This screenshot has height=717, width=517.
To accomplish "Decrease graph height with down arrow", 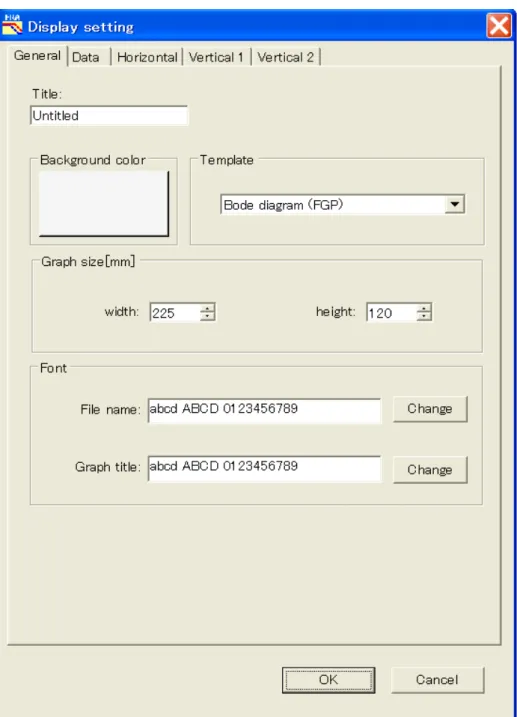I will tap(424, 317).
